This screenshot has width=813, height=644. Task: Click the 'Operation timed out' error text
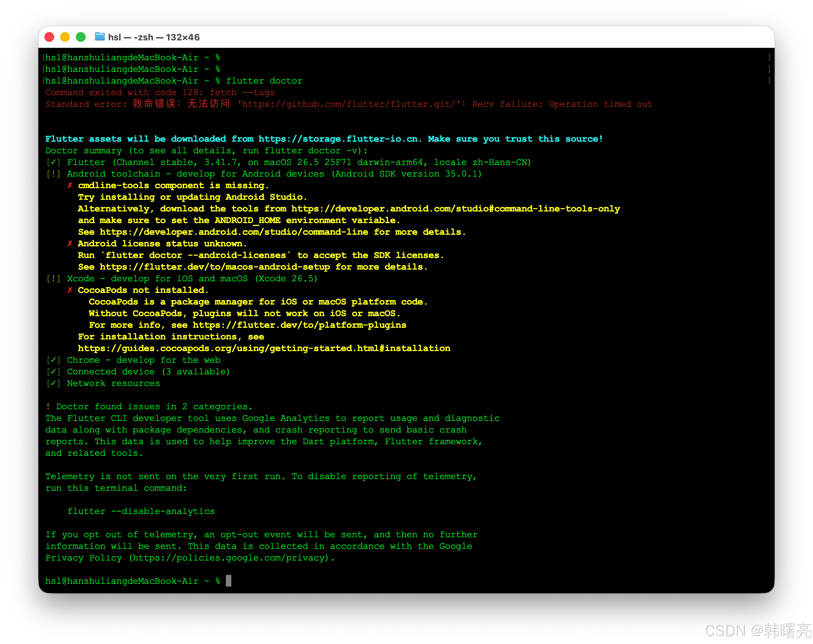click(x=600, y=104)
